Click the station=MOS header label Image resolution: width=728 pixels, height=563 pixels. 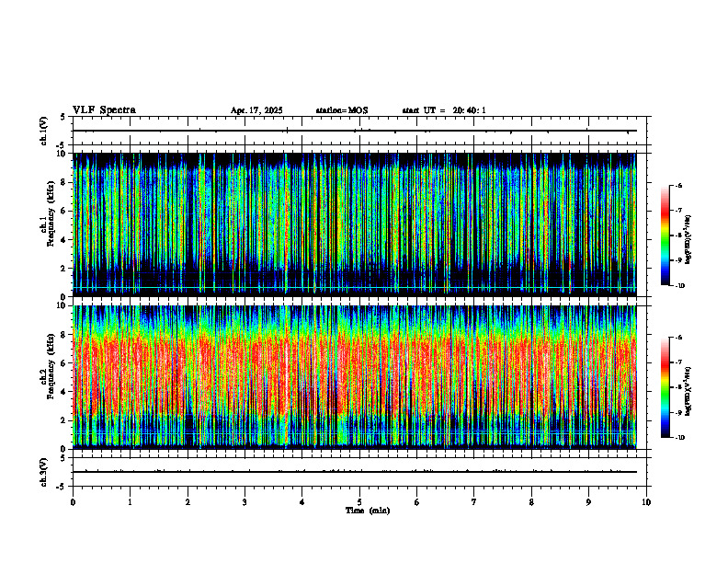coord(342,110)
